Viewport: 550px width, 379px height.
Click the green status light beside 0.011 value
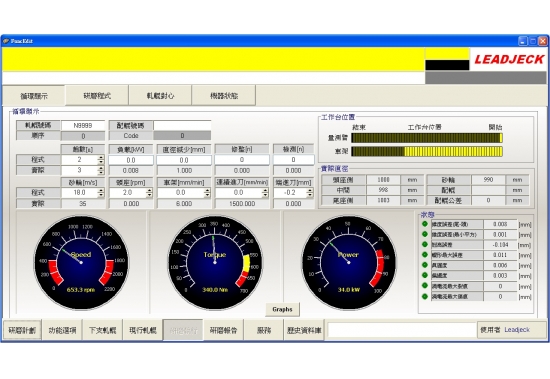point(425,255)
